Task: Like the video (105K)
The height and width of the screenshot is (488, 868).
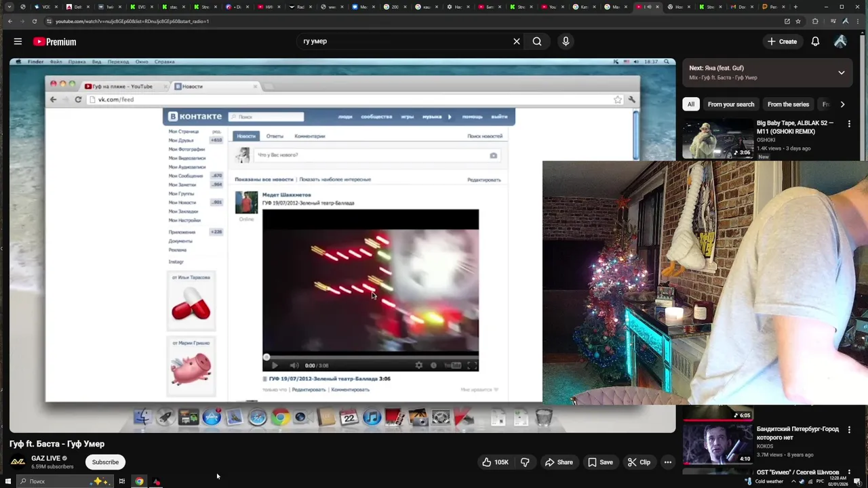Action: pos(495,462)
